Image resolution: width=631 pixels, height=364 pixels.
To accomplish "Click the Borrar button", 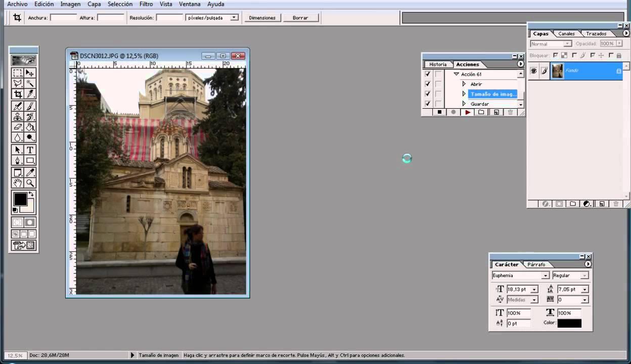I will [300, 18].
